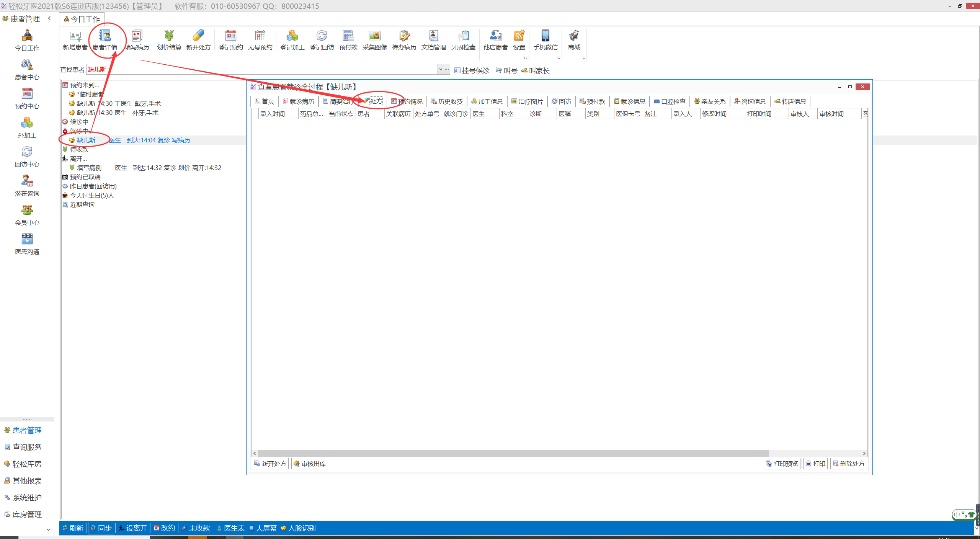Image resolution: width=980 pixels, height=539 pixels.
Task: Select patient row 填写病例 离开:14:32
Action: [145, 168]
